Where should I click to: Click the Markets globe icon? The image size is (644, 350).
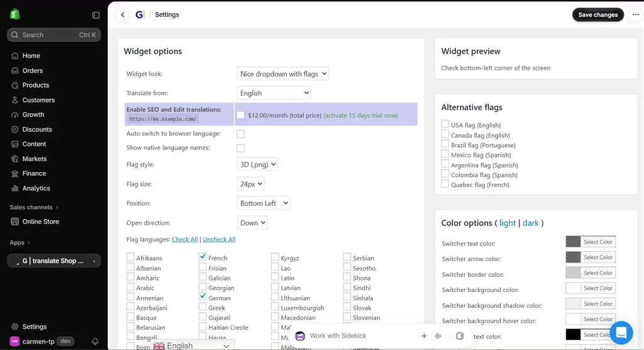[x=15, y=159]
